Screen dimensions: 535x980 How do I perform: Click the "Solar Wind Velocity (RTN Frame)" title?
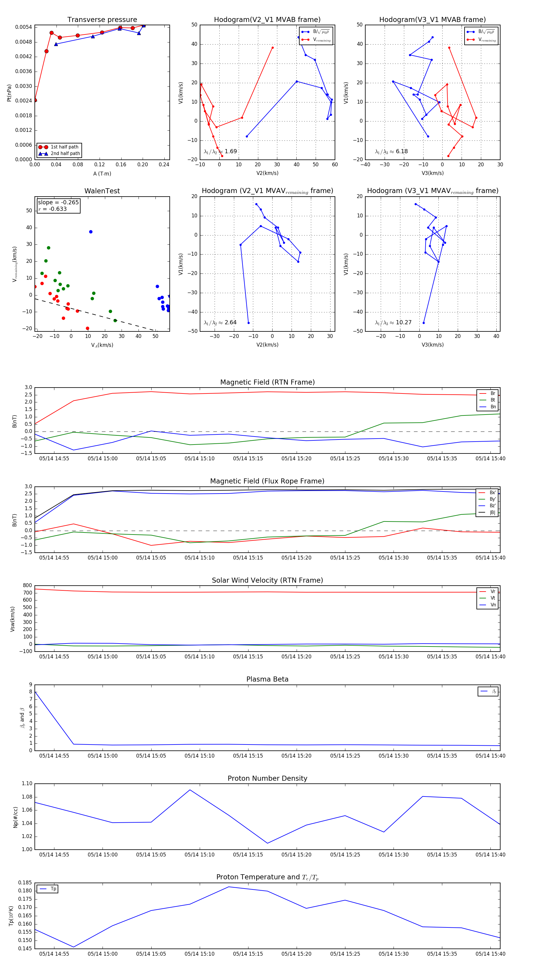[267, 580]
